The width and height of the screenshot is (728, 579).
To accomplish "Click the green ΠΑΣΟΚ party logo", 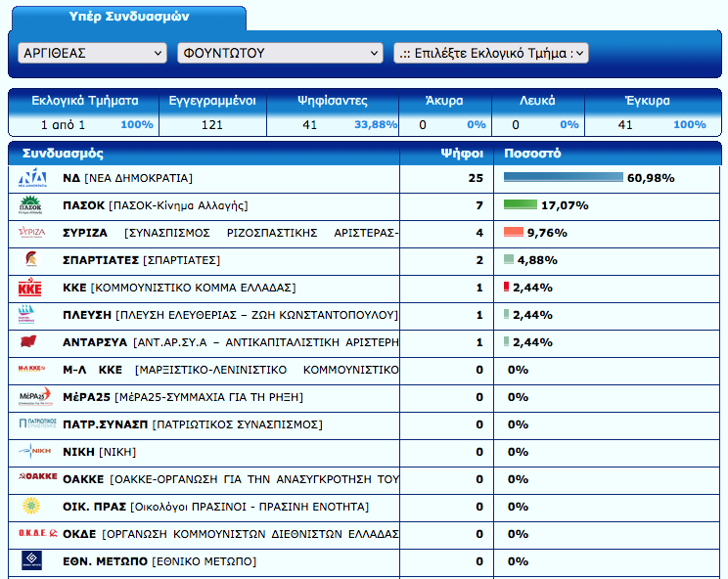I will [32, 205].
